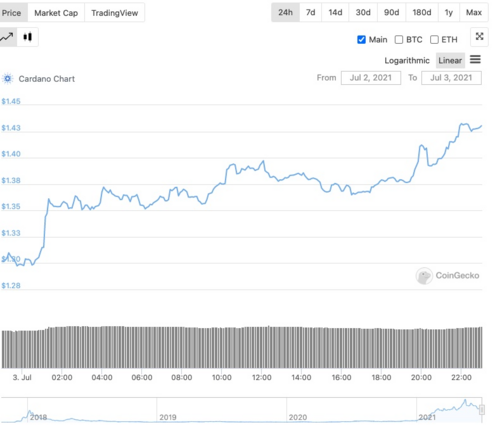Screen dimensions: 500x432
Task: Edit the From date Jul 2, 2021
Action: pos(371,78)
